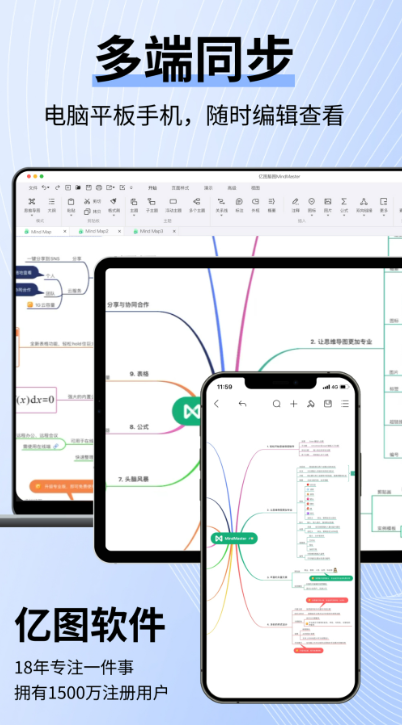
Task: Switch to the 页面样式 ribbon tab
Action: tap(180, 188)
